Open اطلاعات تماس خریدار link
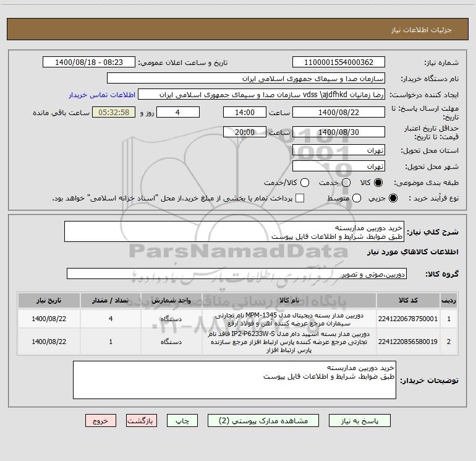Screen dimensions: 476x461 pyautogui.click(x=102, y=95)
